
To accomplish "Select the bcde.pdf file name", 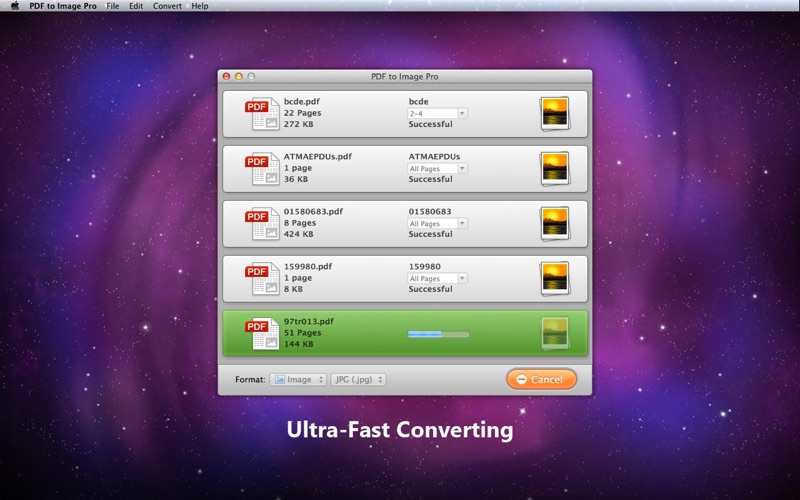I will click(302, 102).
